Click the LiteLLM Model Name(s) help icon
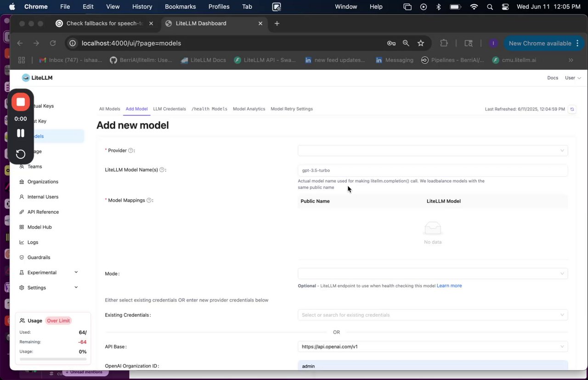 click(x=162, y=170)
